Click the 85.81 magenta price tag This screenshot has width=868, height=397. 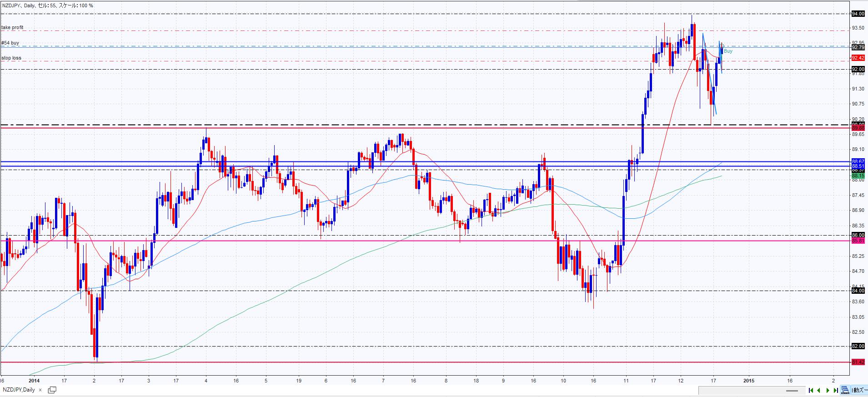pyautogui.click(x=858, y=241)
